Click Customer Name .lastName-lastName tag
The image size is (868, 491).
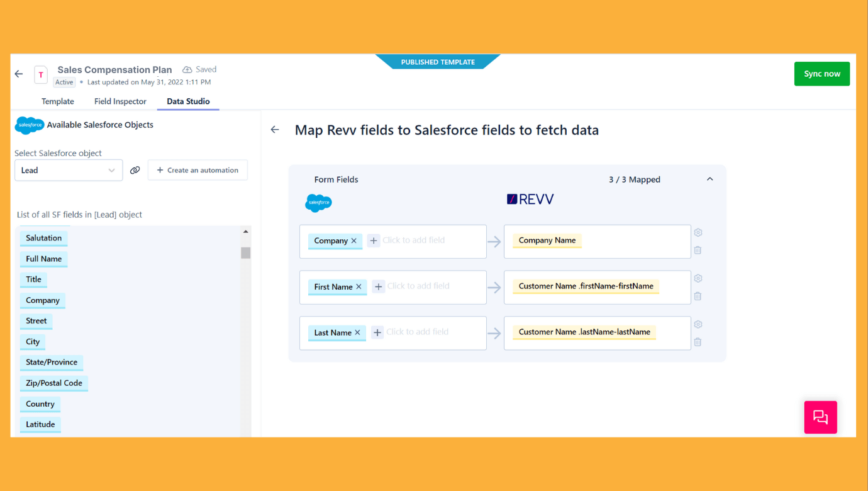584,332
